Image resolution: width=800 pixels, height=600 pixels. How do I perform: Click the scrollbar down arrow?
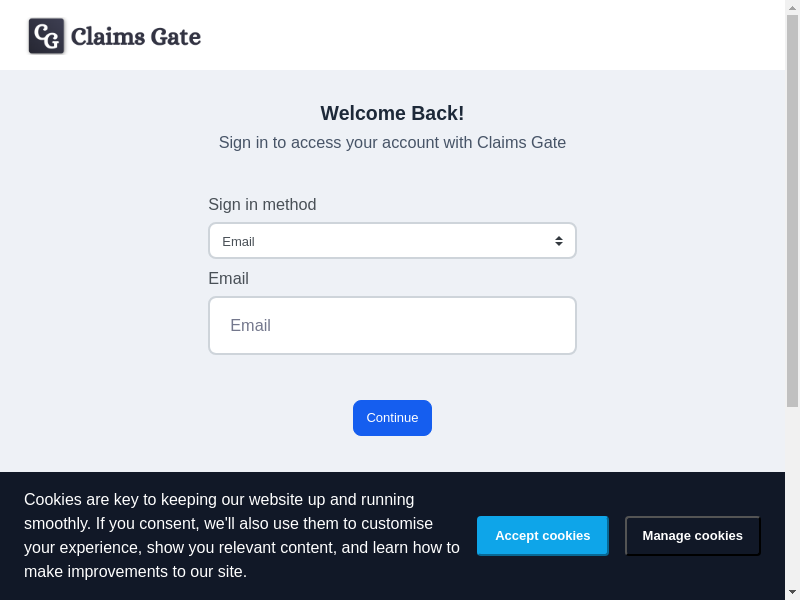(x=792, y=592)
